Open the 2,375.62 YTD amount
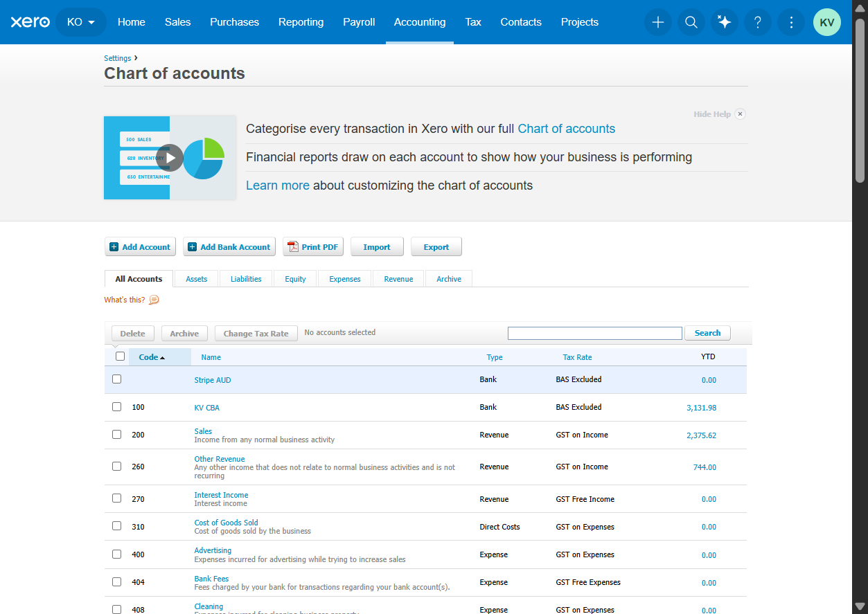The width and height of the screenshot is (868, 614). [x=701, y=435]
